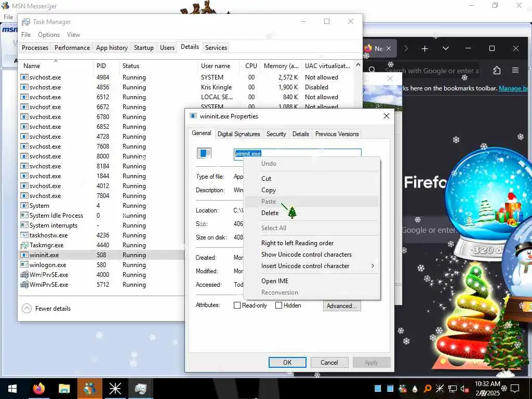Click the file name field in Properties
532x399 pixels.
pos(298,153)
